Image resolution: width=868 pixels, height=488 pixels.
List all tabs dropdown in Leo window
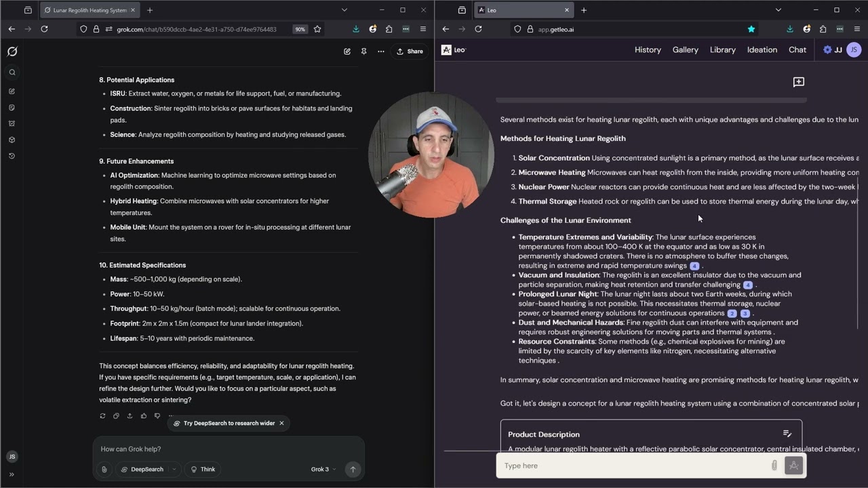point(778,10)
